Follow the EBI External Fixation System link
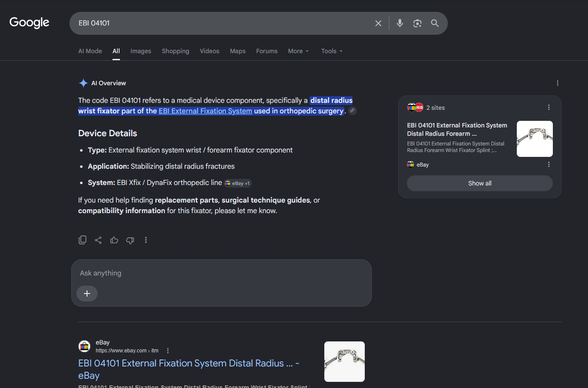This screenshot has height=388, width=588. [205, 111]
